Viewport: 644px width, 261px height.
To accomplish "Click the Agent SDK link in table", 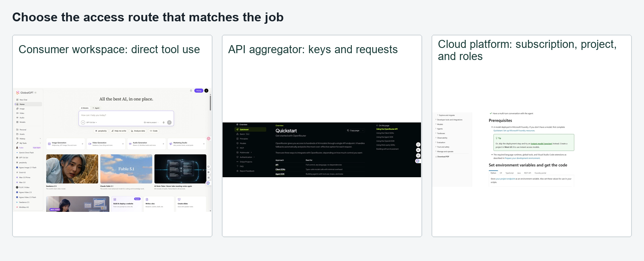I will point(280,174).
